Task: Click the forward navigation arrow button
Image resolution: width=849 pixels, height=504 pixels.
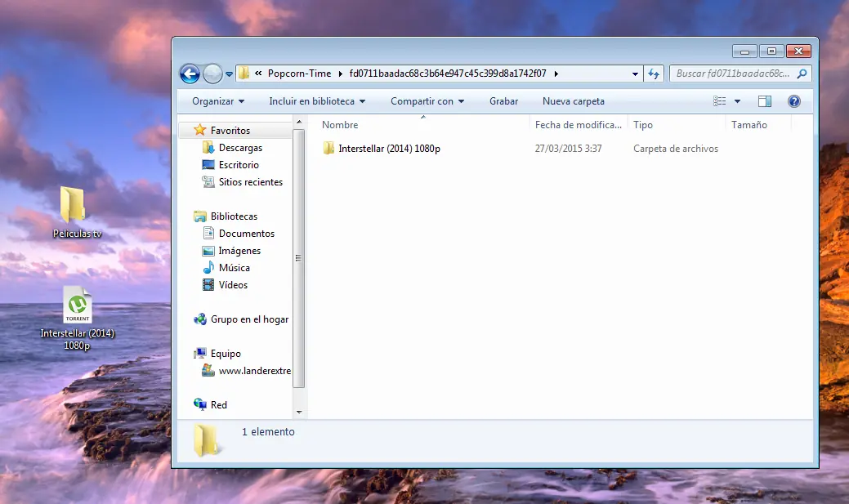Action: [212, 74]
